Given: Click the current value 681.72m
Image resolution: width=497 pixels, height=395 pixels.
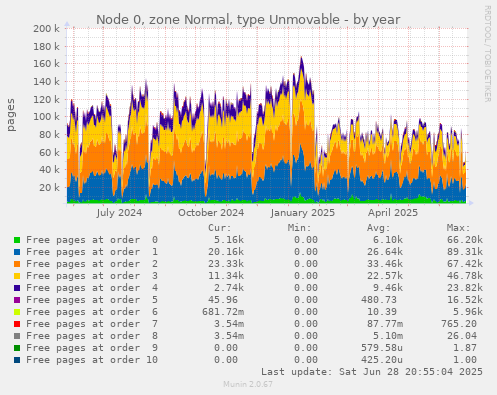Looking at the screenshot, I should coord(223,312).
